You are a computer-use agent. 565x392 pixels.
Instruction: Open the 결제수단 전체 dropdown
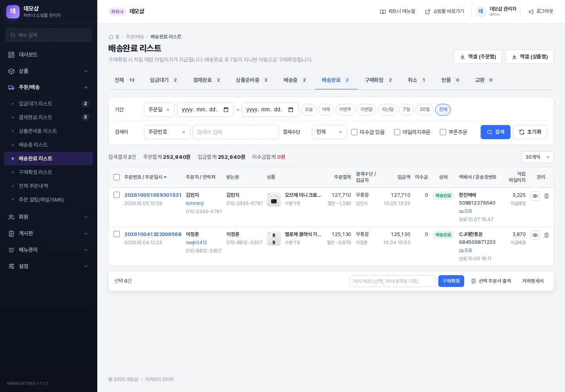330,132
